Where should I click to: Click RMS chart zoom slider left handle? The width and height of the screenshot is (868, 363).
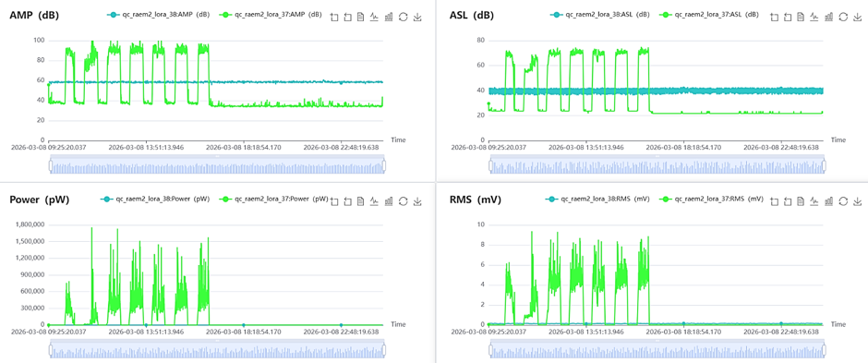[x=490, y=349]
